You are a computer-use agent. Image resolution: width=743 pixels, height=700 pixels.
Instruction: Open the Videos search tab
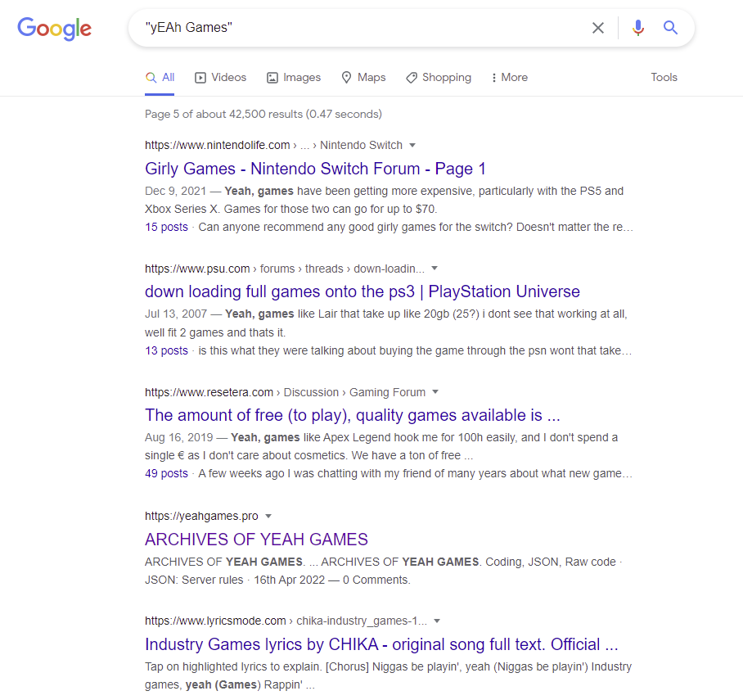220,78
